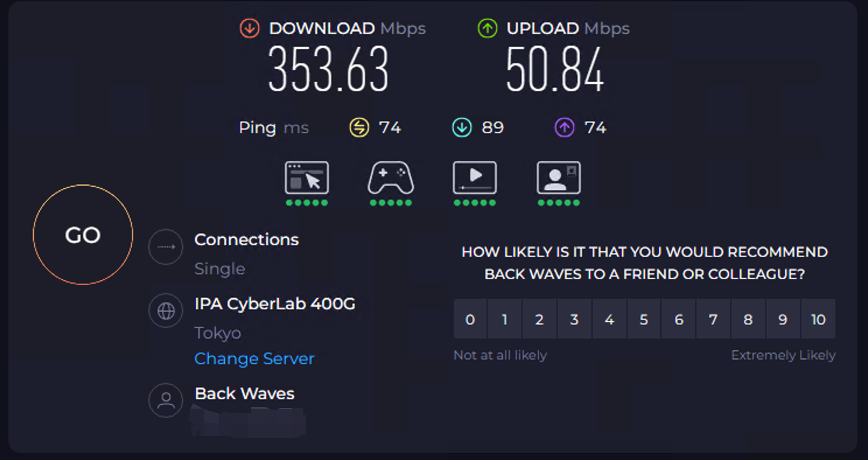Select the video chat quality icon

click(559, 178)
